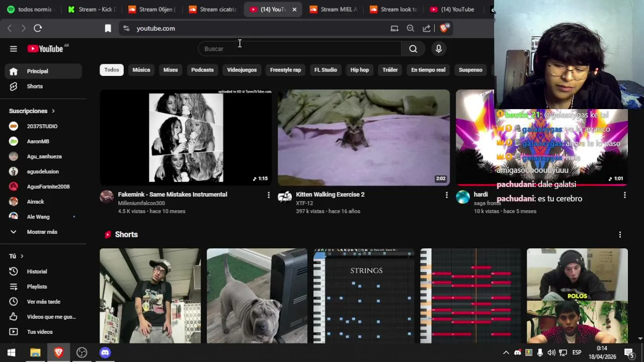Open Videos que me gustan
This screenshot has width=644, height=362.
click(43, 317)
